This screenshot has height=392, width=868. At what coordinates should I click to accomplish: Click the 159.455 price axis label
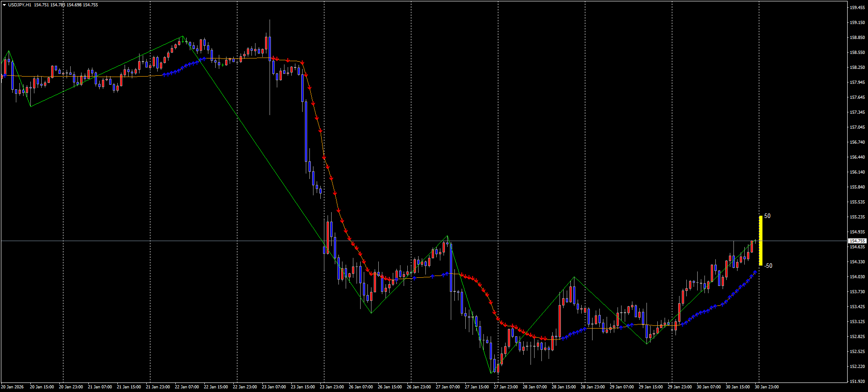(856, 8)
